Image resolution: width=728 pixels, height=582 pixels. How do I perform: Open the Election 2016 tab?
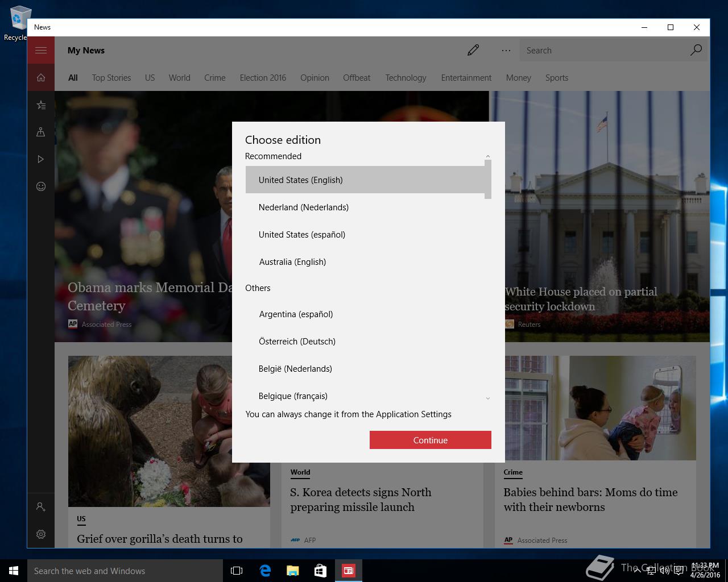263,78
